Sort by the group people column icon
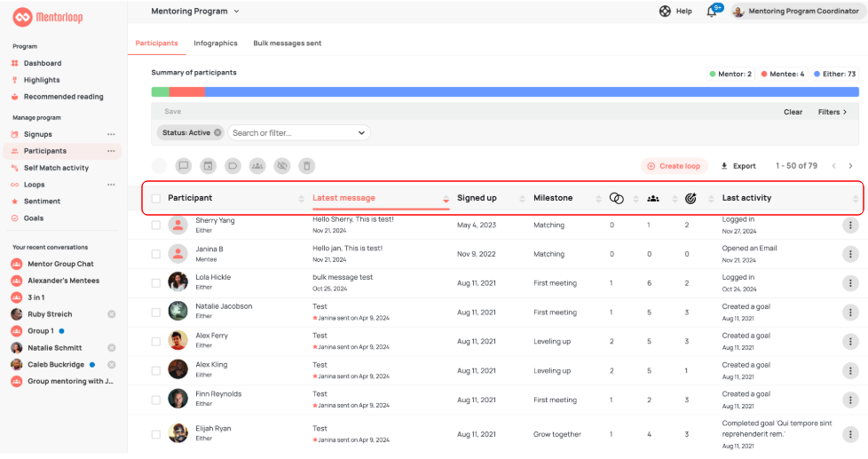This screenshot has width=868, height=459. pos(653,198)
